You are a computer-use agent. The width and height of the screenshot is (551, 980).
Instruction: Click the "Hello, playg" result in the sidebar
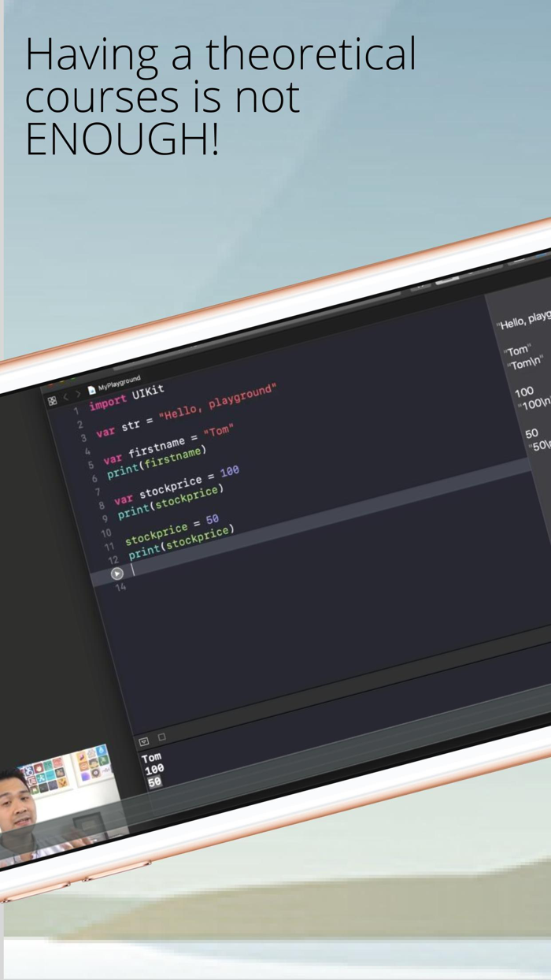pyautogui.click(x=523, y=318)
